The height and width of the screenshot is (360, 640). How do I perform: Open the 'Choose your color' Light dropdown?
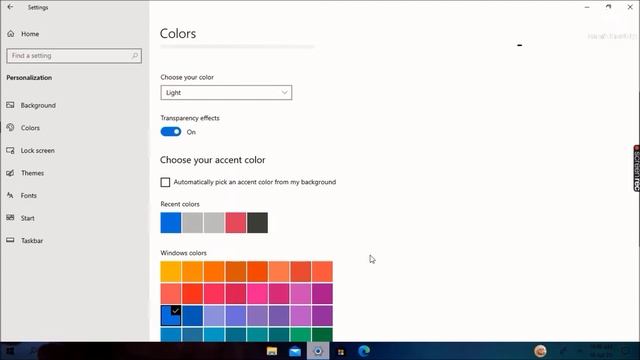coord(226,93)
